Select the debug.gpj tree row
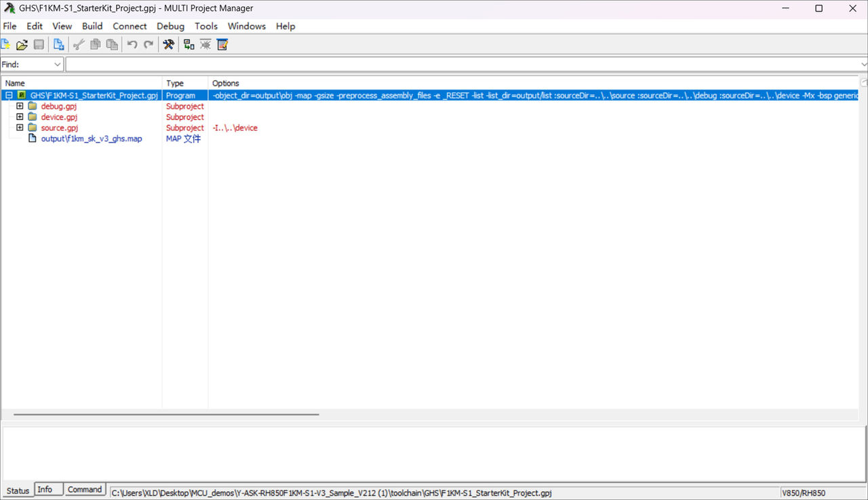 pos(58,107)
